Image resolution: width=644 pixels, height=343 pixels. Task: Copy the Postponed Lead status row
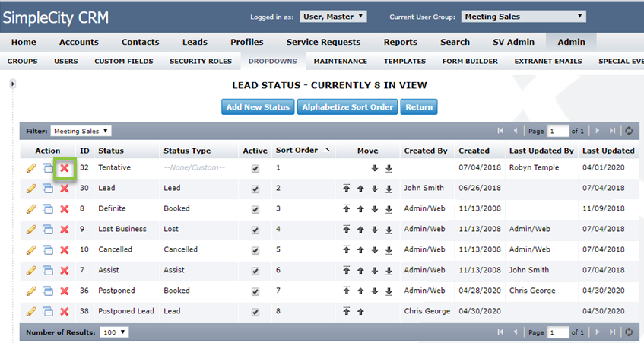coord(48,312)
